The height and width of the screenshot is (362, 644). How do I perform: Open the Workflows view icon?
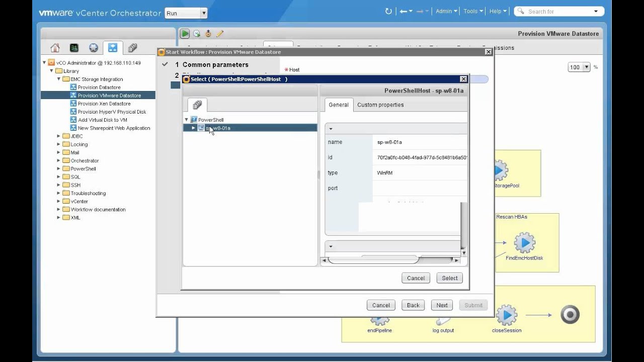pyautogui.click(x=113, y=48)
